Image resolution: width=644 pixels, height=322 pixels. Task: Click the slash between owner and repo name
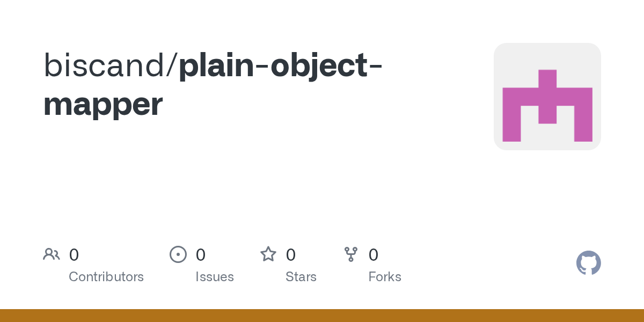click(x=173, y=65)
